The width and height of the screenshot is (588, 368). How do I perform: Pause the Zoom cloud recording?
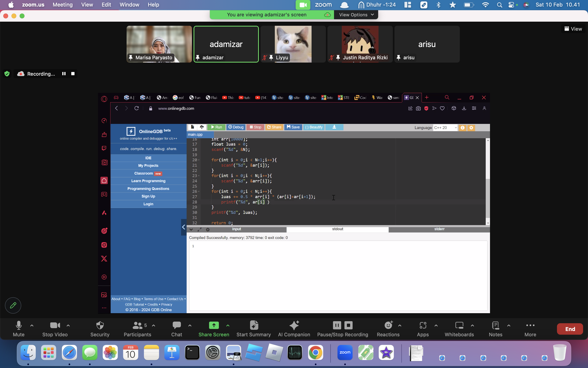(x=64, y=74)
